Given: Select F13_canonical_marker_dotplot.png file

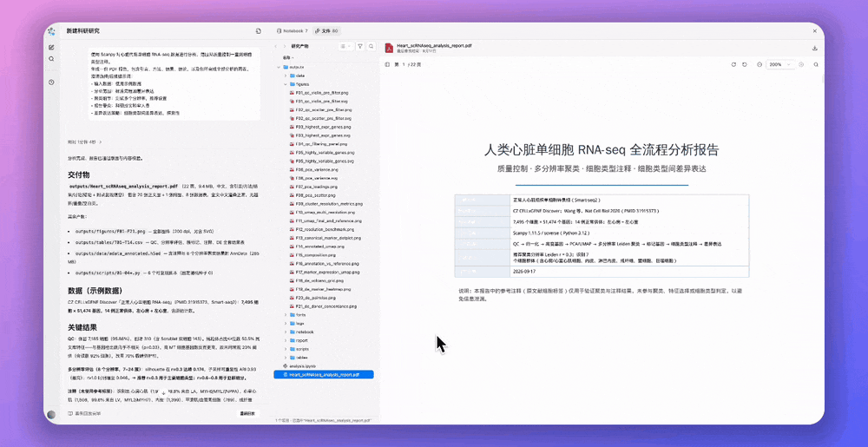Looking at the screenshot, I should [x=326, y=238].
